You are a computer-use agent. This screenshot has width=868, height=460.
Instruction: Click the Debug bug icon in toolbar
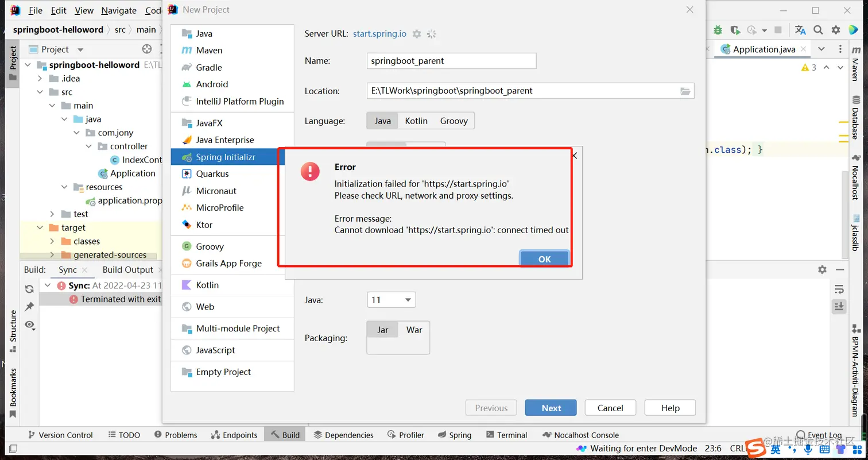[718, 30]
